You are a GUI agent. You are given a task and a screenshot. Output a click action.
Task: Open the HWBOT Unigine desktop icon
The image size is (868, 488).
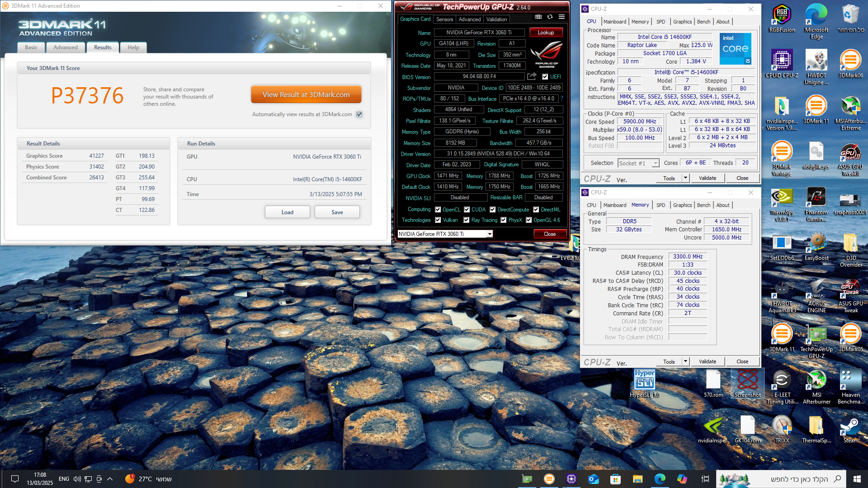click(x=816, y=67)
